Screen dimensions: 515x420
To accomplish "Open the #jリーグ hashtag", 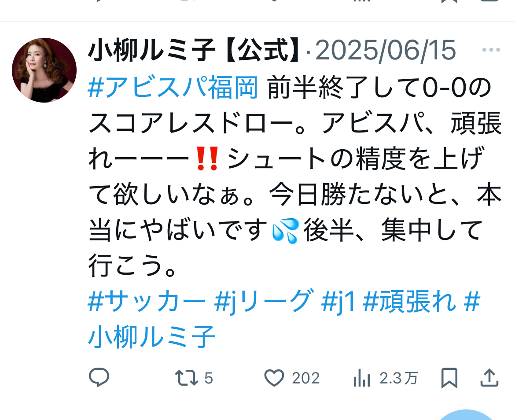I will [x=264, y=302].
